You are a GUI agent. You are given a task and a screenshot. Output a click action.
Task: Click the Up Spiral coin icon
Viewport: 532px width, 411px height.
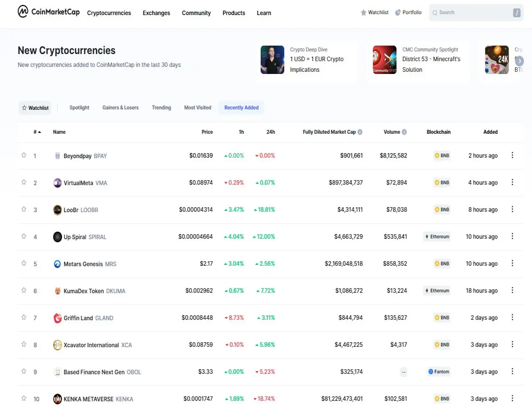point(57,237)
